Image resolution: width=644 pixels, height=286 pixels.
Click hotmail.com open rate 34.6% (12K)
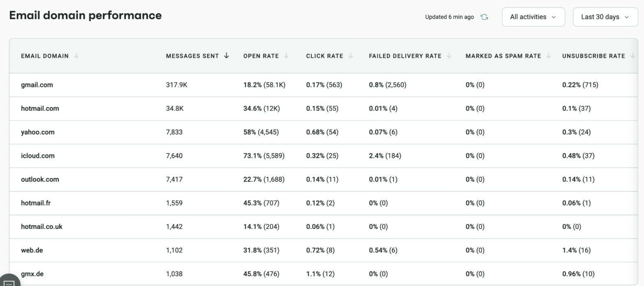[261, 108]
